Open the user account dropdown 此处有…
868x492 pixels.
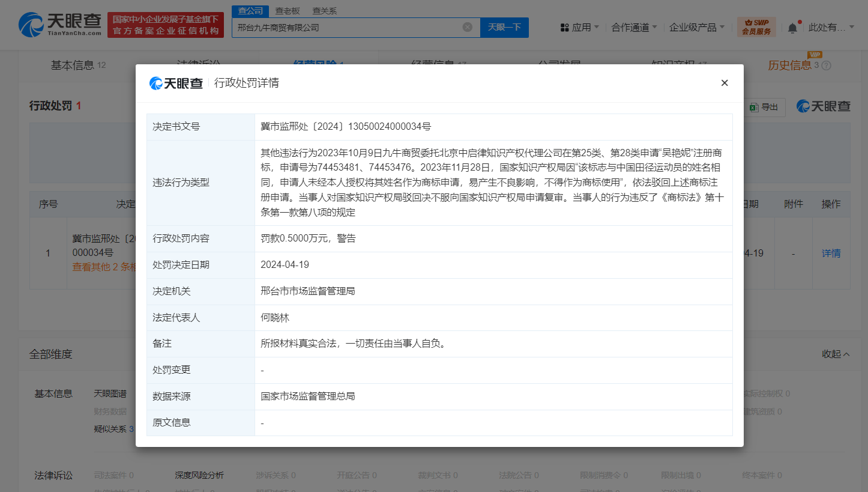pyautogui.click(x=831, y=27)
